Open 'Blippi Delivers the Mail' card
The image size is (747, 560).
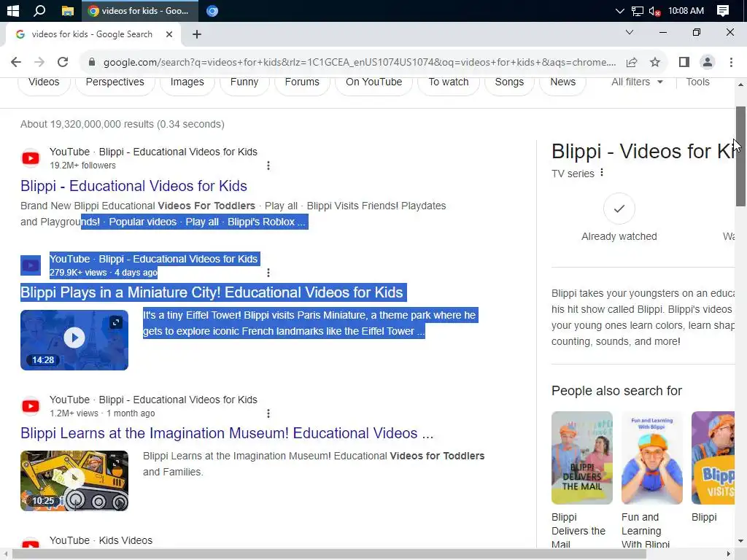pos(581,478)
